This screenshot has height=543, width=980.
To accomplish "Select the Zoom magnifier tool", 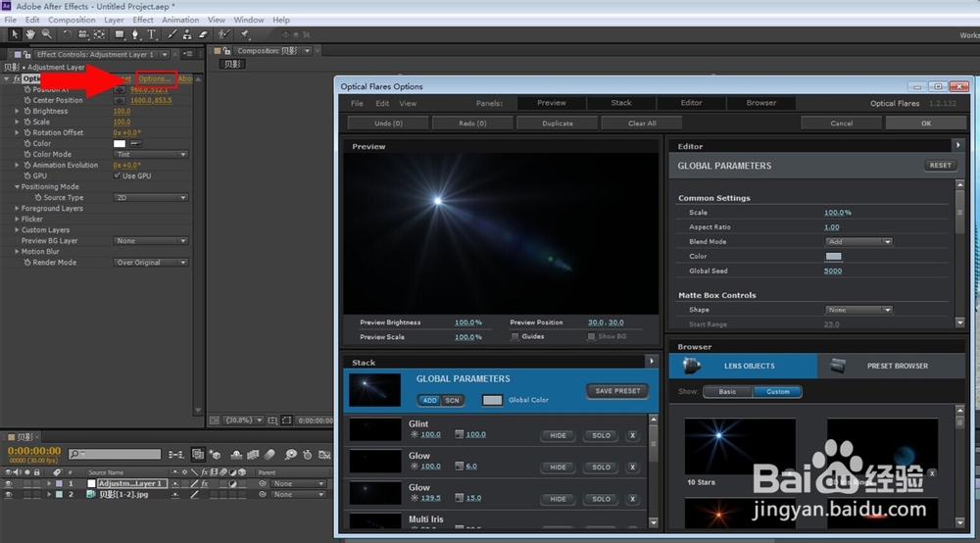I will (x=47, y=34).
